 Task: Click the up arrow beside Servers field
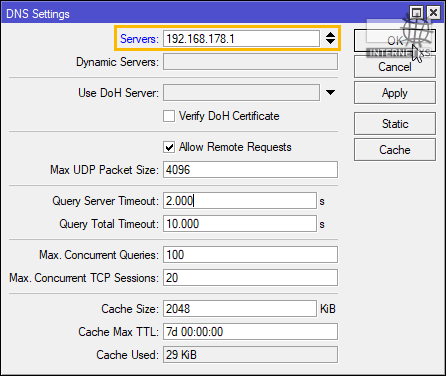pos(330,35)
